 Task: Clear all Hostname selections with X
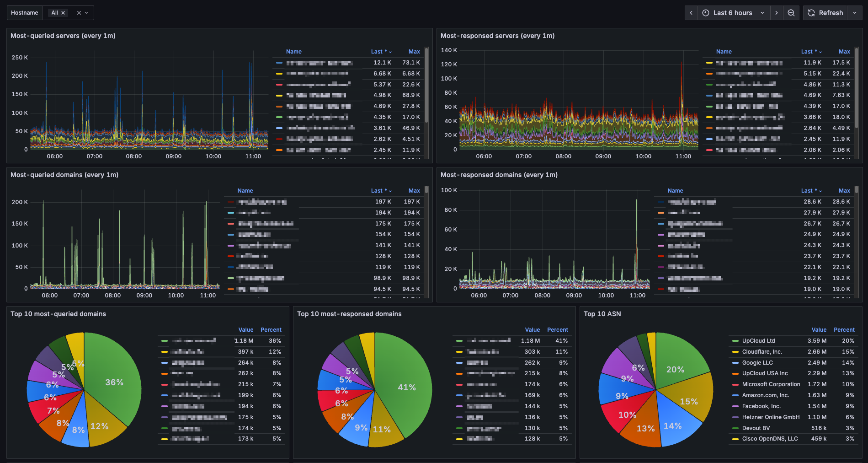[79, 13]
